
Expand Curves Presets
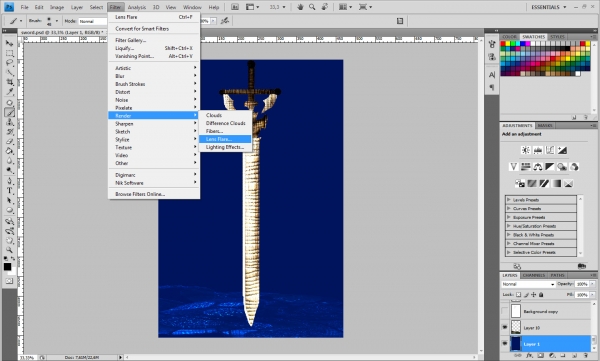509,209
